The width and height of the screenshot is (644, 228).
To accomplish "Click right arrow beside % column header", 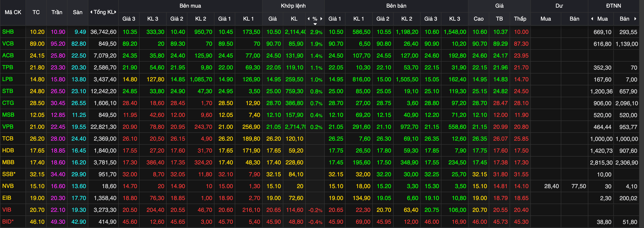I will 321,19.
